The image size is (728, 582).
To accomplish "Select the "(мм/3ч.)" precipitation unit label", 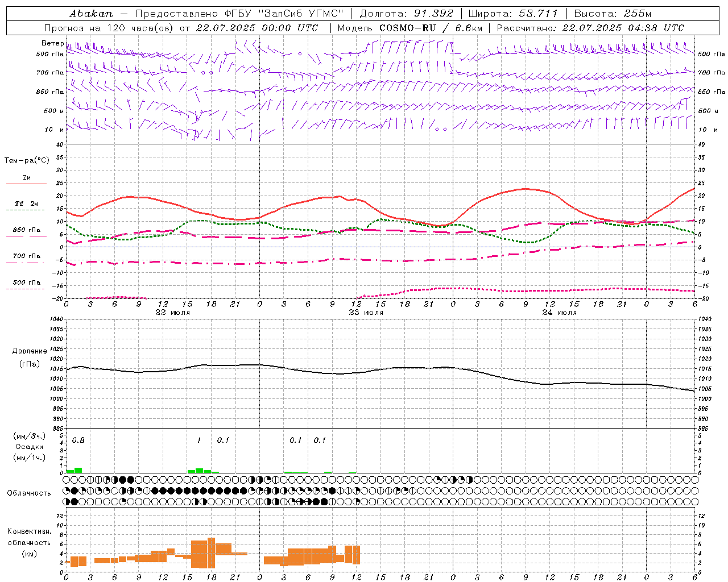I will (30, 436).
